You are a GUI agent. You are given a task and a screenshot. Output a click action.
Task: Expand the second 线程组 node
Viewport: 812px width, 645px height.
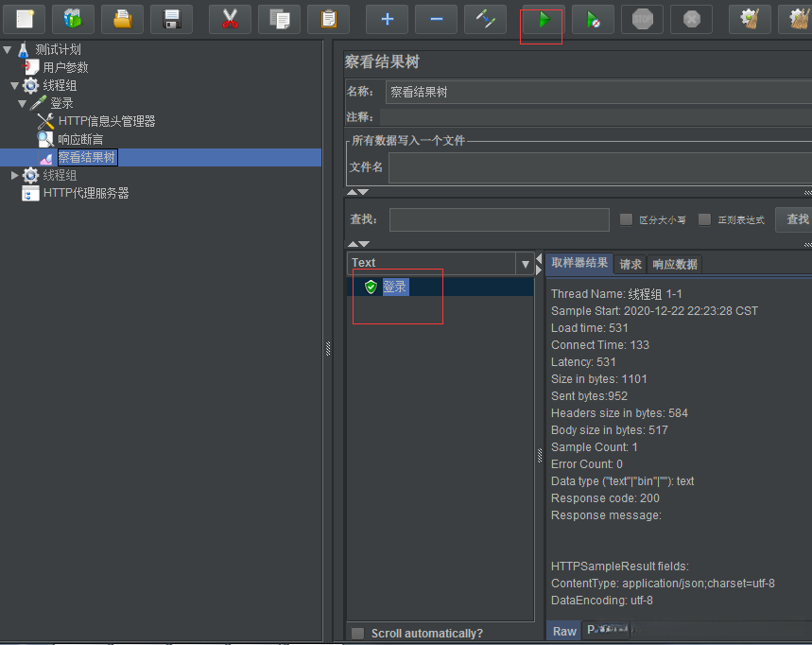tap(14, 175)
